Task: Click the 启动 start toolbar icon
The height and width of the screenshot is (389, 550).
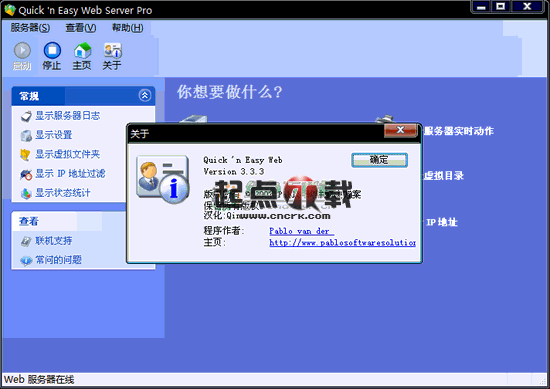Action: click(22, 51)
